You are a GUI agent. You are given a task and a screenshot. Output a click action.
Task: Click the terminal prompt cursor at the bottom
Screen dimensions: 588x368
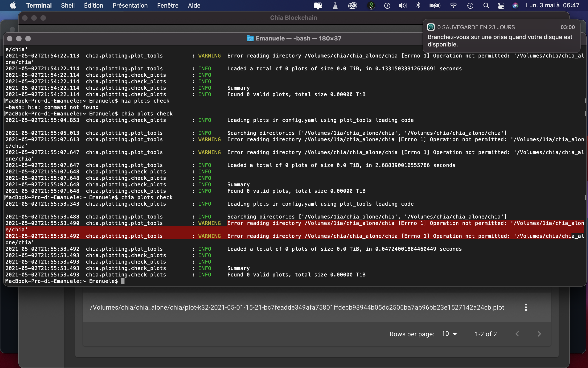click(123, 281)
